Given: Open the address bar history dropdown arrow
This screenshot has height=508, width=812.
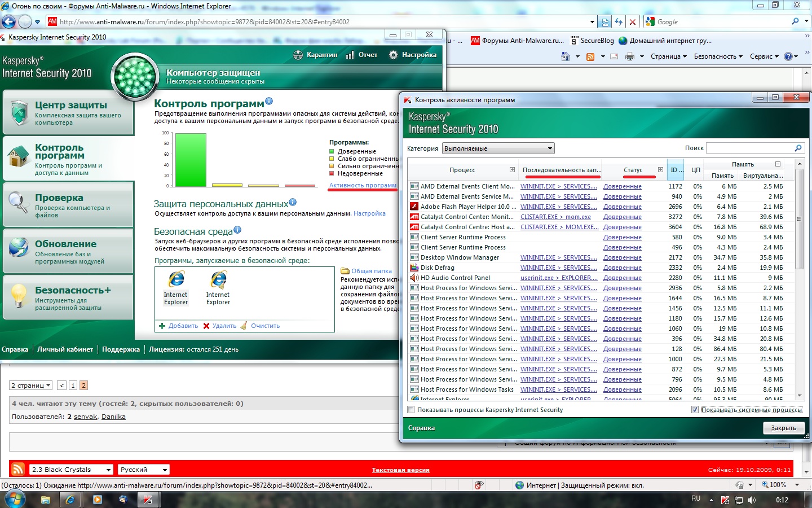Looking at the screenshot, I should 592,22.
